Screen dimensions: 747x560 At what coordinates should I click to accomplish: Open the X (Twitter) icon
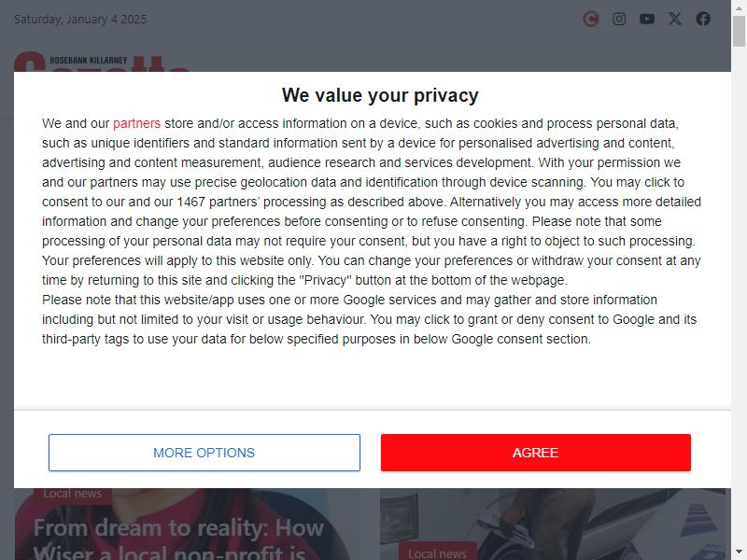tap(674, 19)
